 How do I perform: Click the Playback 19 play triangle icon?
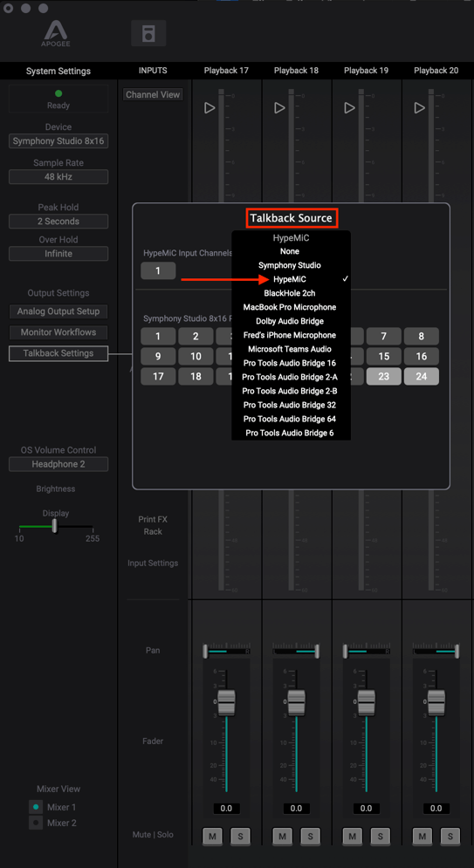[349, 108]
